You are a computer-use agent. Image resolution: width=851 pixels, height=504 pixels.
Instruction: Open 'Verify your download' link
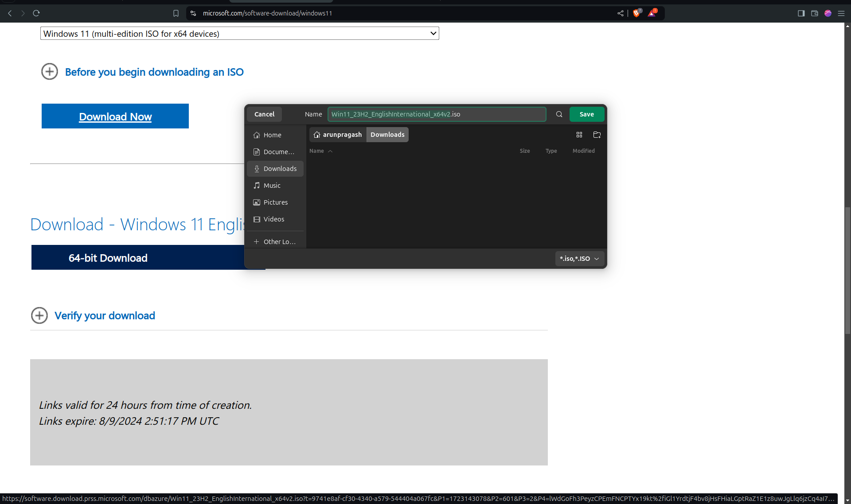tap(105, 315)
